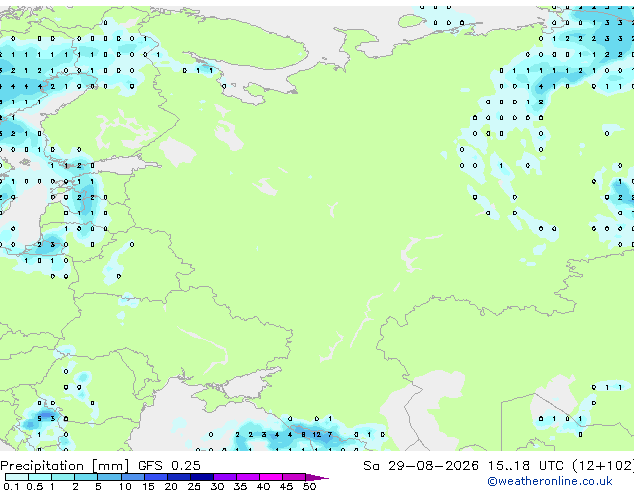The height and width of the screenshot is (490, 634).
Task: Pick the 2–5 mm legend color swatch
Action: 86,477
